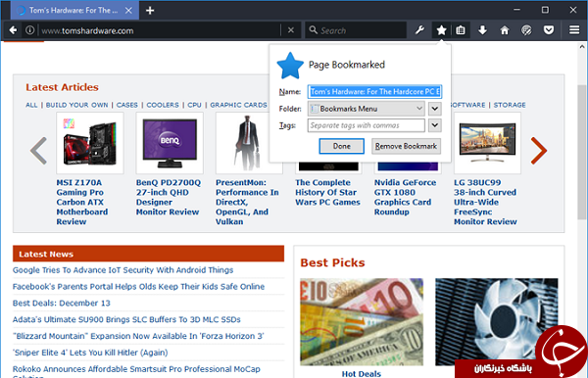Click the bookmark star toolbar icon
Image resolution: width=588 pixels, height=378 pixels.
(x=441, y=30)
